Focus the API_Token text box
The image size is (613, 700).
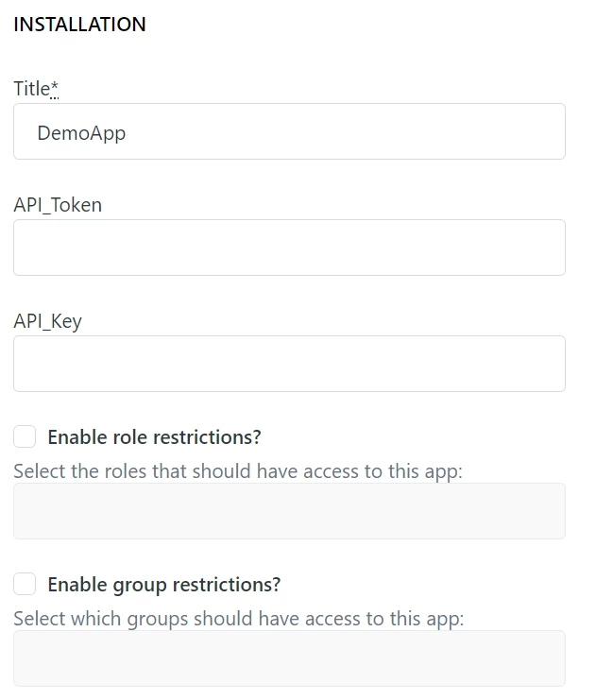click(x=289, y=248)
